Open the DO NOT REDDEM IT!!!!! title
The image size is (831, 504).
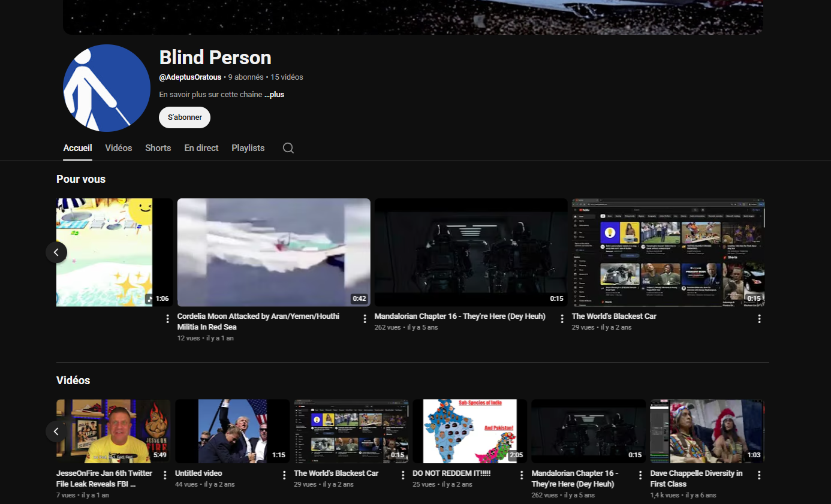click(x=451, y=473)
